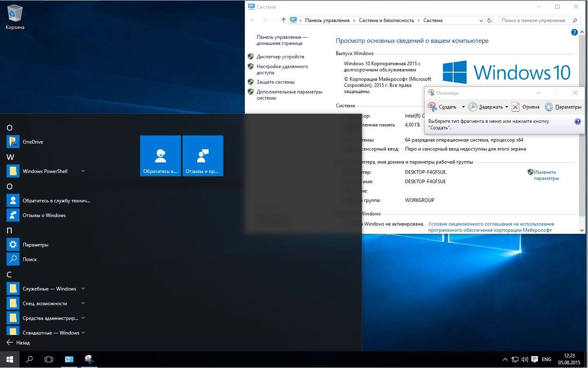Expand Спец. возможности folder chevron
This screenshot has width=588, height=368.
coord(83,303)
